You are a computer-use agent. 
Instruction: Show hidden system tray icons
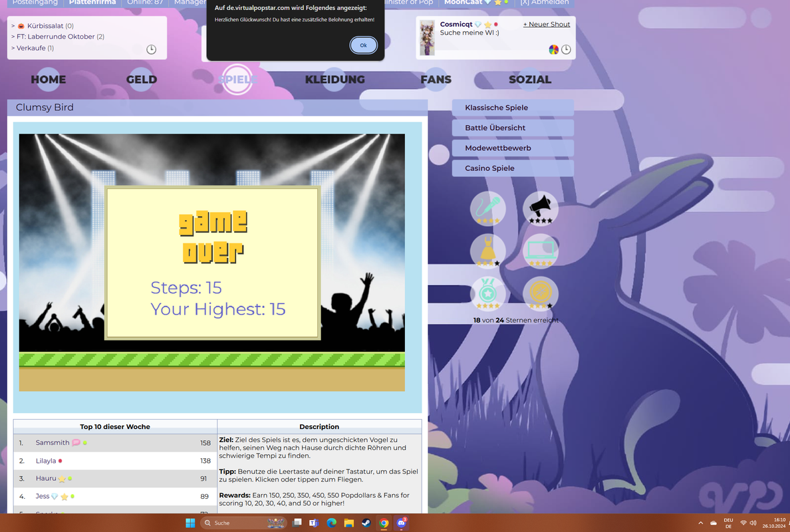pos(700,523)
